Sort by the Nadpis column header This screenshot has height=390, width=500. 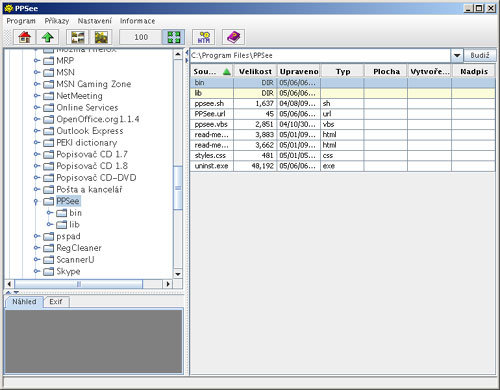(474, 71)
